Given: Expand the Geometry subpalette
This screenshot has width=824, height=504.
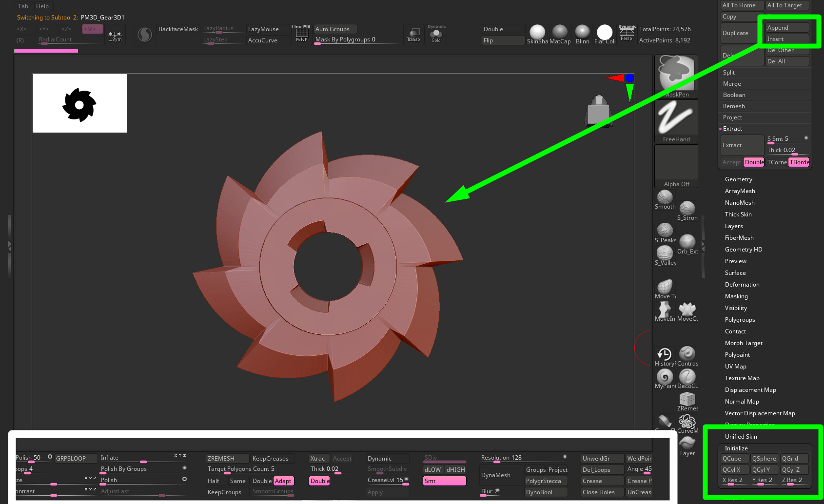Looking at the screenshot, I should 738,179.
